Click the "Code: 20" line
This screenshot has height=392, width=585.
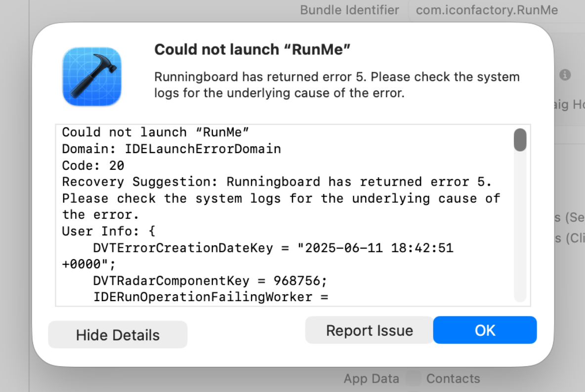coord(93,165)
